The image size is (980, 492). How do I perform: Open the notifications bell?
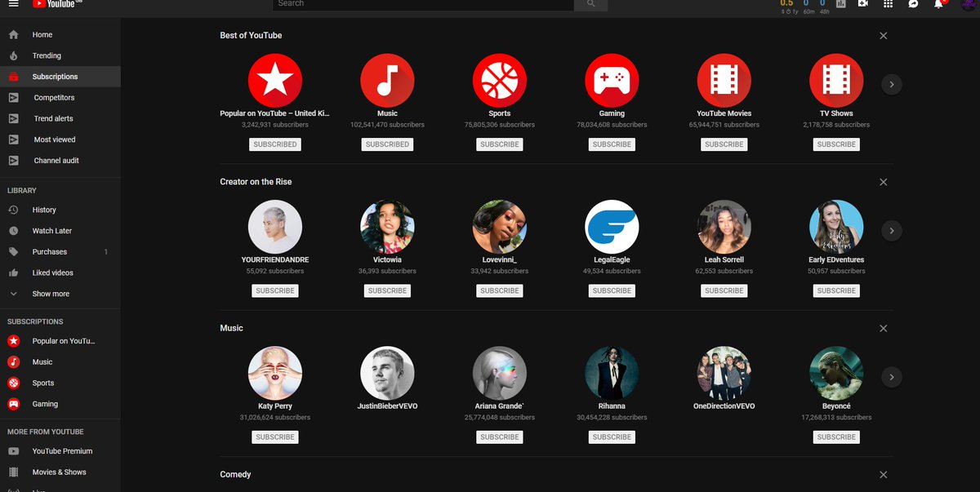pyautogui.click(x=939, y=4)
